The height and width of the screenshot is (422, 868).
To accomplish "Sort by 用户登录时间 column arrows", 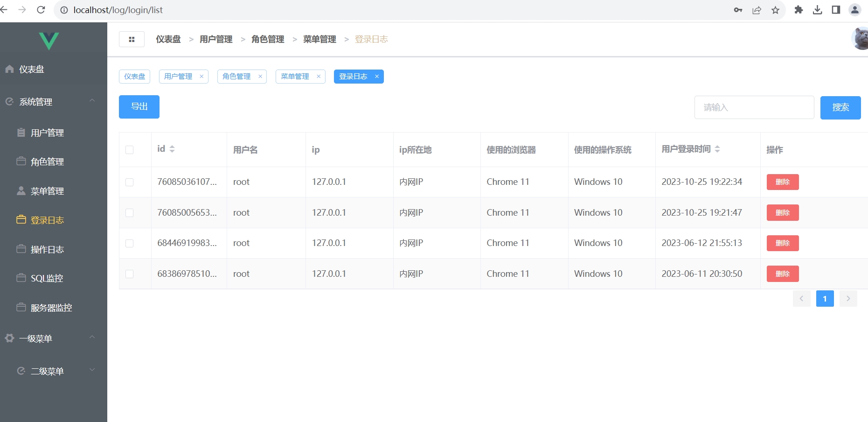I will tap(717, 149).
